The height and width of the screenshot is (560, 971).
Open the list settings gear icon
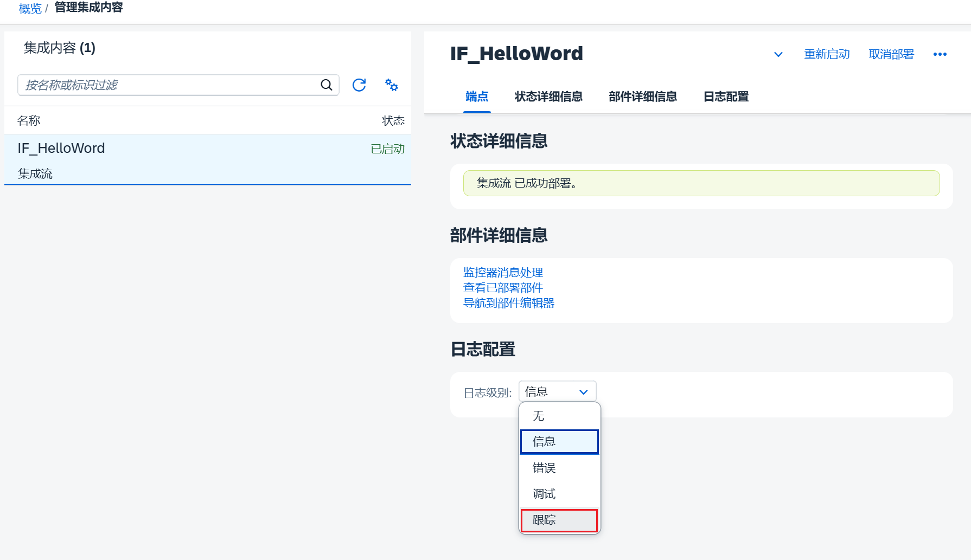[391, 85]
